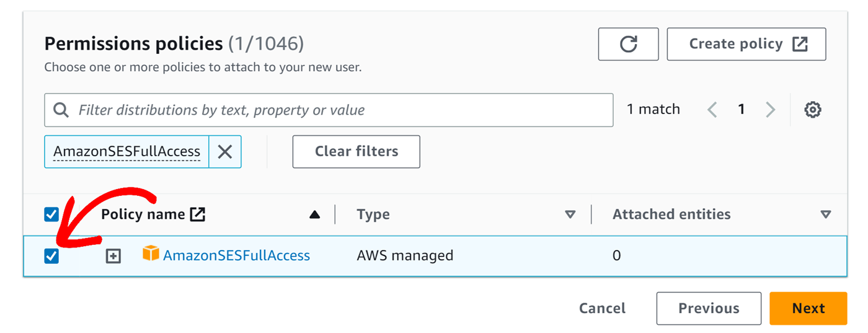Sort ascending by Policy name
Image resolution: width=868 pixels, height=333 pixels.
(x=314, y=215)
